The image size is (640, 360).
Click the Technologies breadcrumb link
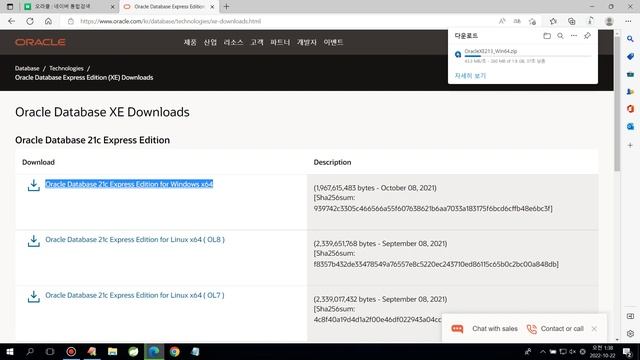(66, 68)
